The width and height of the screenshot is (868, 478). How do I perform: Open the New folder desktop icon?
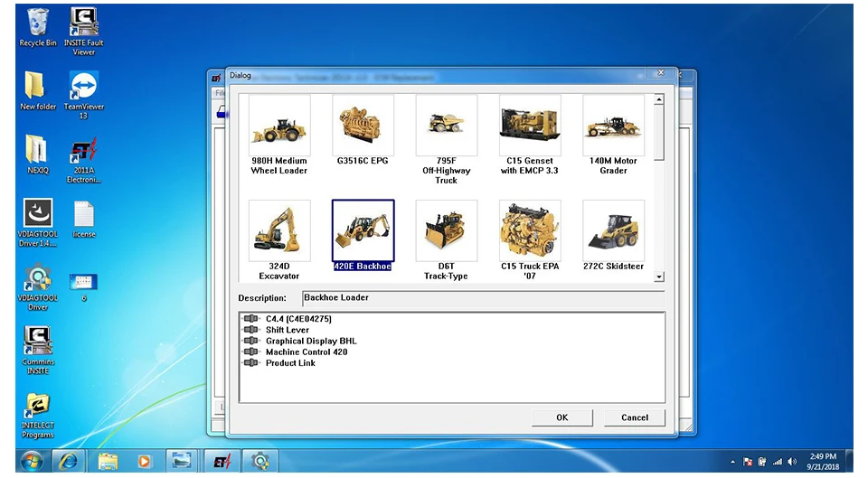point(38,90)
